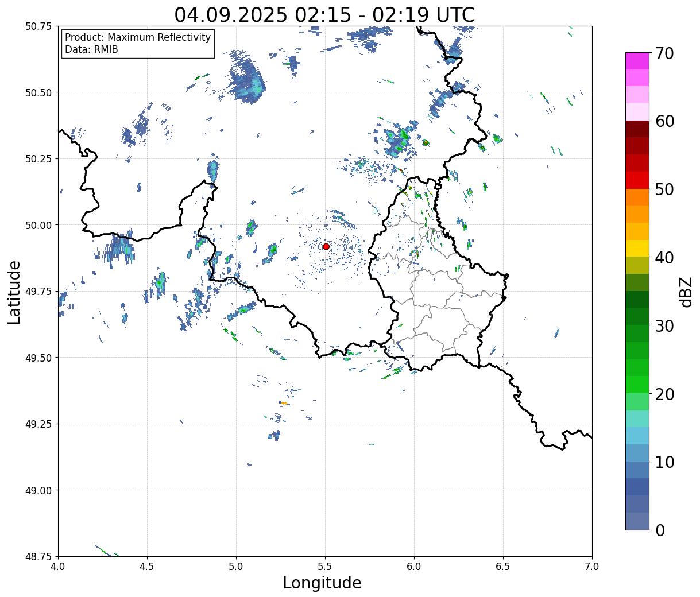The width and height of the screenshot is (700, 597).
Task: Click latitude tick label 50.50
Action: click(x=38, y=92)
